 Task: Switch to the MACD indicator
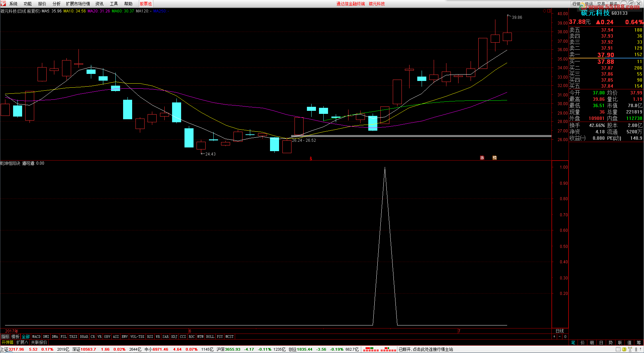(36, 337)
